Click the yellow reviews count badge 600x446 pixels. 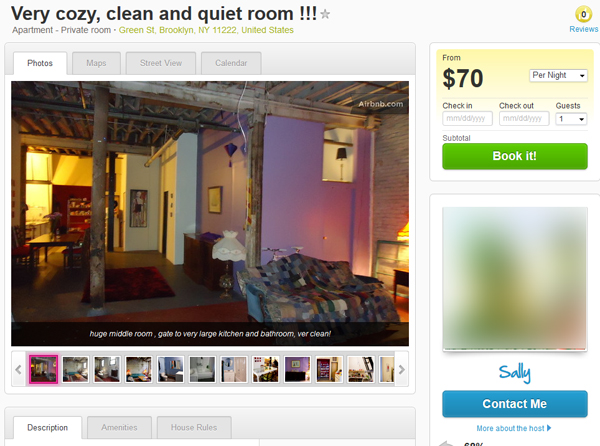point(583,15)
